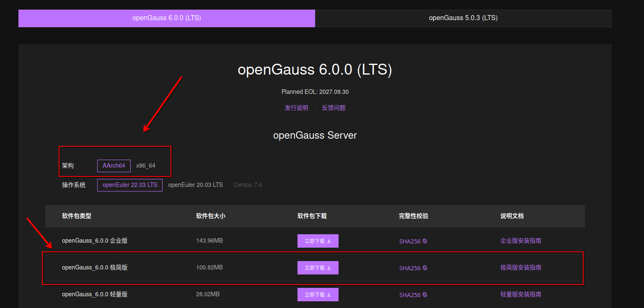The image size is (644, 308).
Task: Click the 143.96MB package size
Action: point(209,241)
